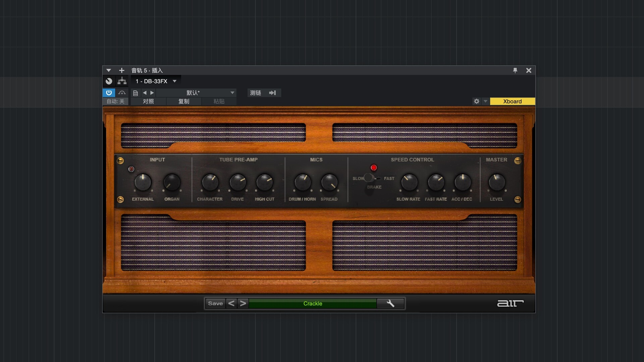Toggle the plugin power bypass button
Viewport: 644px width, 362px height.
tap(109, 93)
